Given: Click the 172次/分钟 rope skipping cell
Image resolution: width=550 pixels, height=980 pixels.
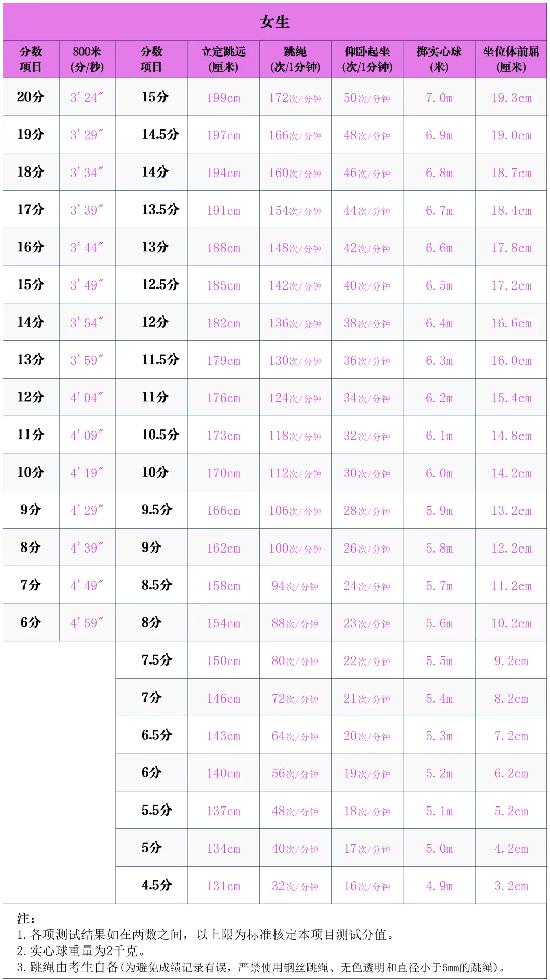Looking at the screenshot, I should (295, 98).
